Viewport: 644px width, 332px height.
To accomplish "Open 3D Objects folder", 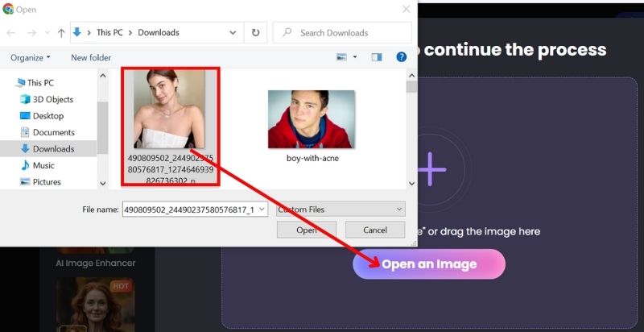I will 47,99.
